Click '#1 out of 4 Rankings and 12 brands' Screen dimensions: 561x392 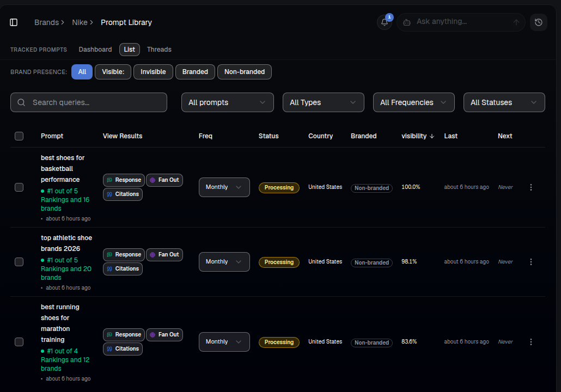[x=65, y=360]
